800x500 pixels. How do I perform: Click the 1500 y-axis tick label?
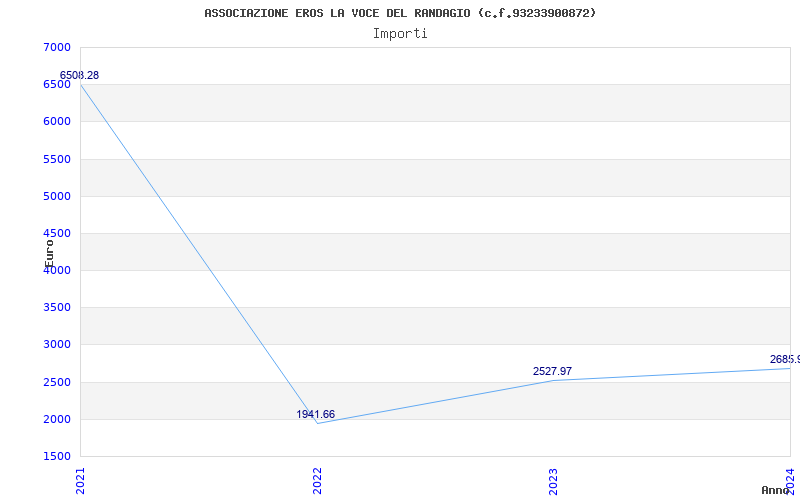tap(57, 457)
